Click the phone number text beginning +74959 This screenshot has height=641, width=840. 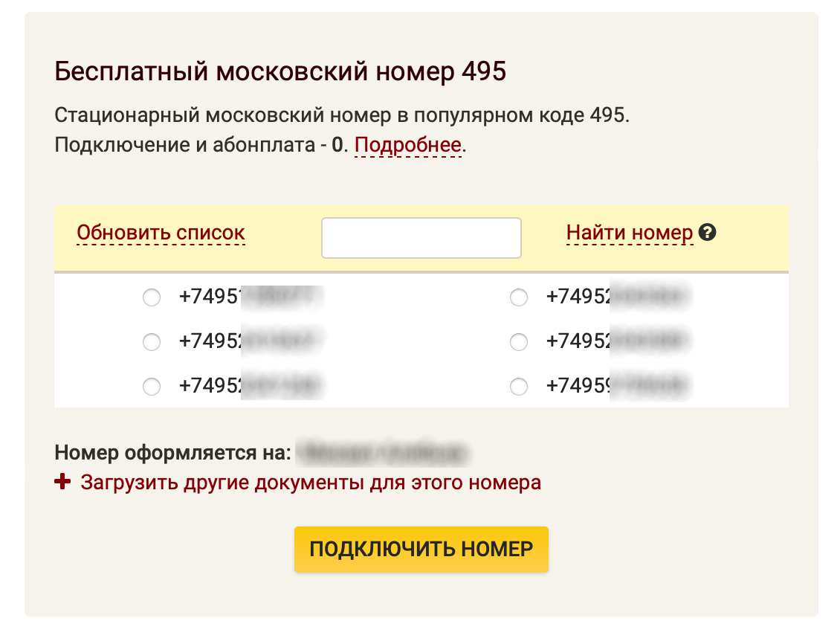pyautogui.click(x=618, y=385)
